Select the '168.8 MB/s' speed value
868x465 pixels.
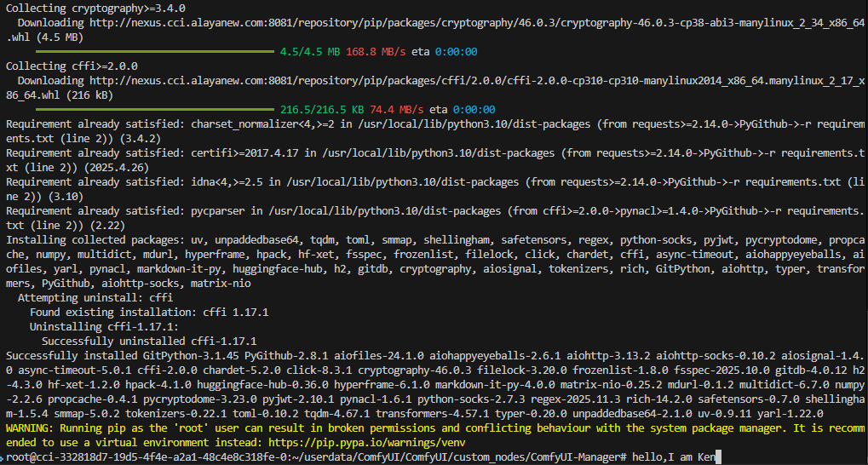[x=376, y=52]
